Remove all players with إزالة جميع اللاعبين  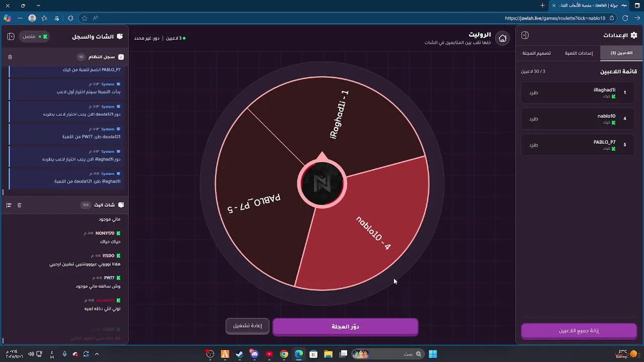579,331
